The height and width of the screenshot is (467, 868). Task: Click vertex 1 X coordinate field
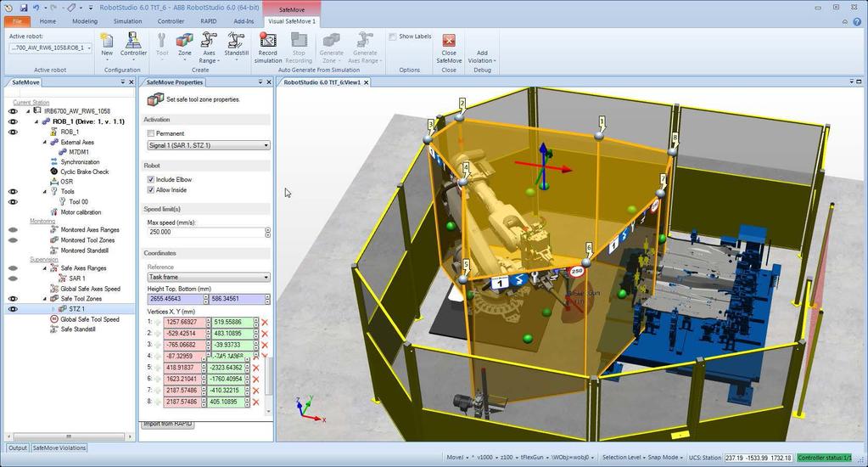(x=186, y=323)
